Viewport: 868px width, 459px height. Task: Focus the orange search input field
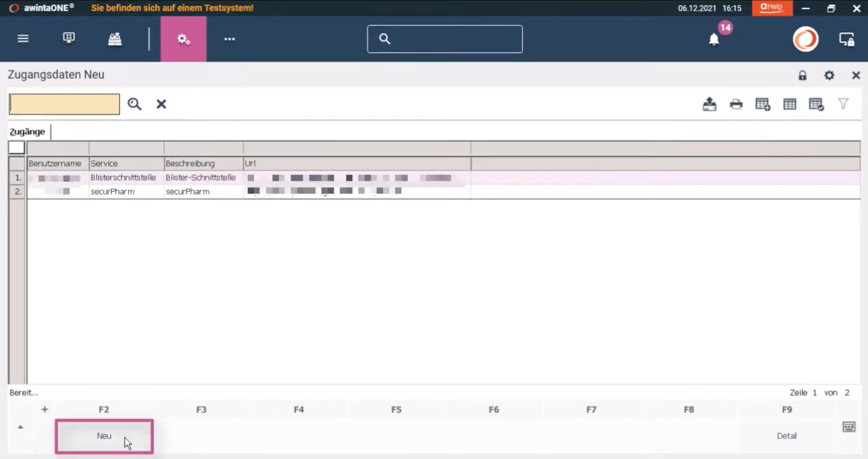pos(64,104)
